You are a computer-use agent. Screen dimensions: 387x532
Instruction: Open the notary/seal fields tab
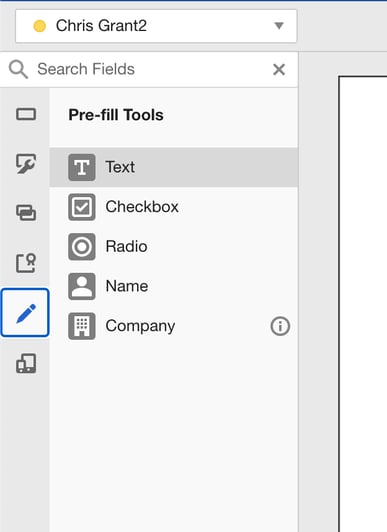click(26, 263)
